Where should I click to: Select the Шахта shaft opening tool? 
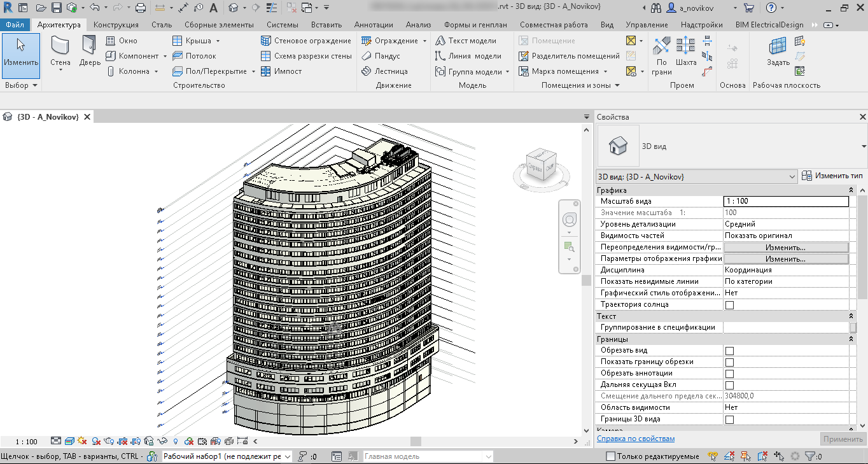685,52
